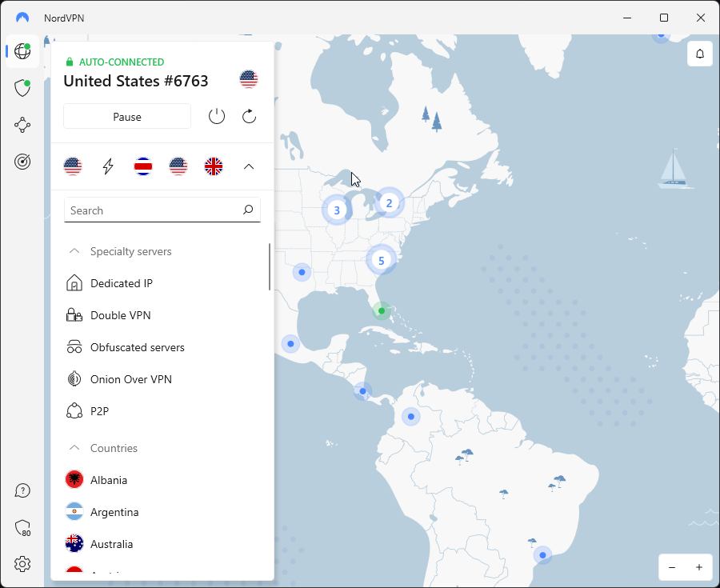Click the Obfuscated servers glasses icon
720x588 pixels.
[x=74, y=347]
